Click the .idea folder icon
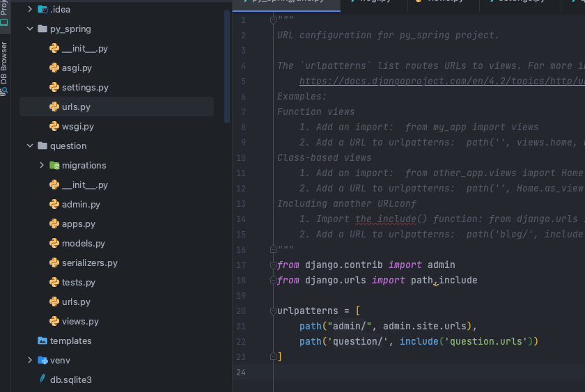This screenshot has width=585, height=392. coord(42,9)
